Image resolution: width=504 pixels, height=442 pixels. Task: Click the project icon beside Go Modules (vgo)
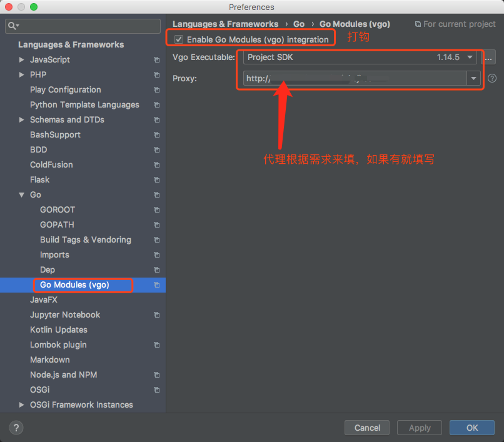156,285
